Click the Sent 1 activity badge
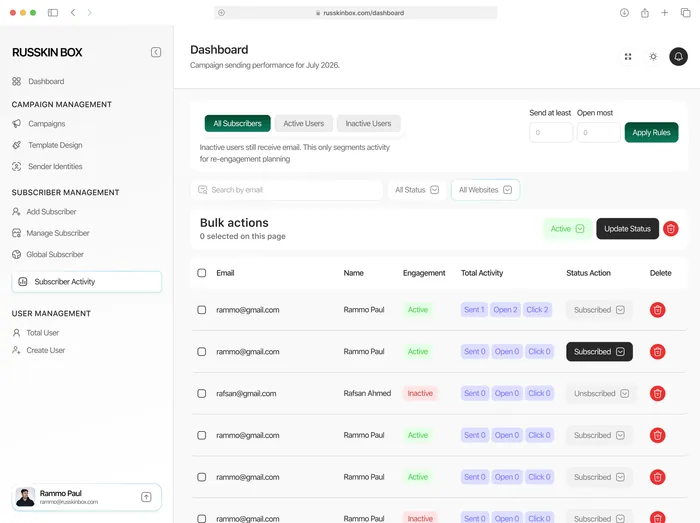This screenshot has width=700, height=523. click(474, 310)
